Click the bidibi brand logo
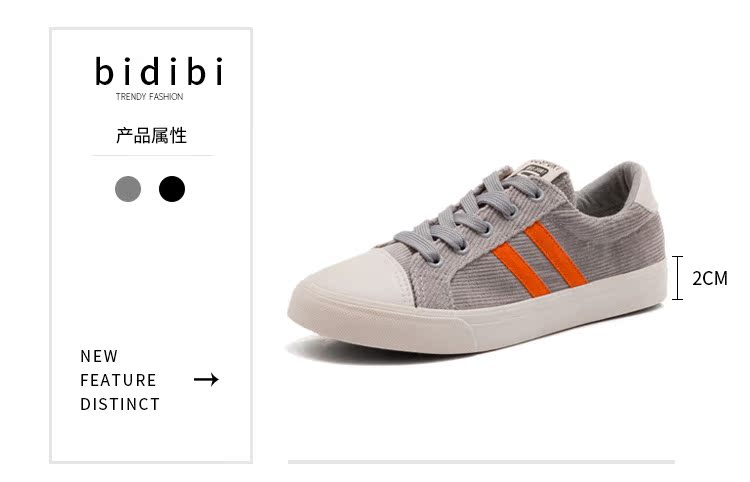This screenshot has height=482, width=750. coord(159,71)
